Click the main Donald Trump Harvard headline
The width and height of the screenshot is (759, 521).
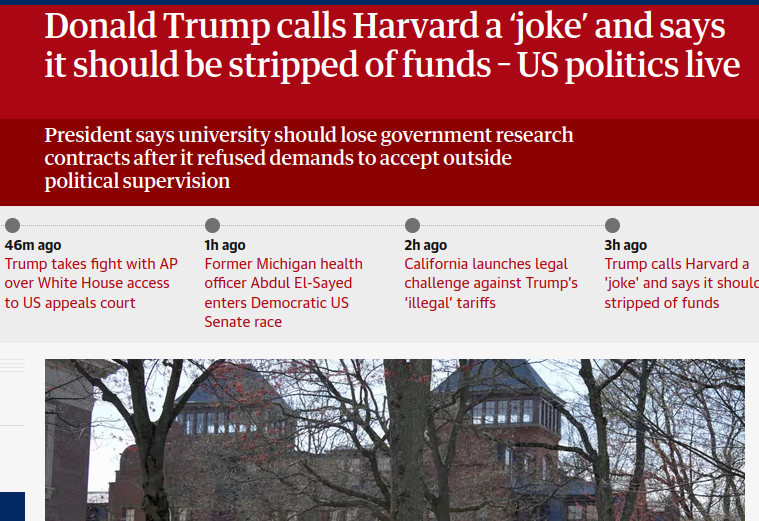pyautogui.click(x=393, y=46)
